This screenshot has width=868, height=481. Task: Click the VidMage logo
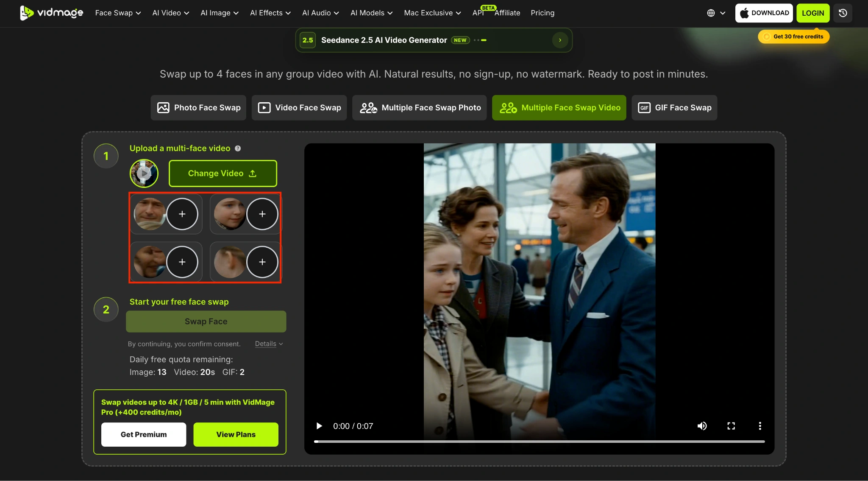51,13
